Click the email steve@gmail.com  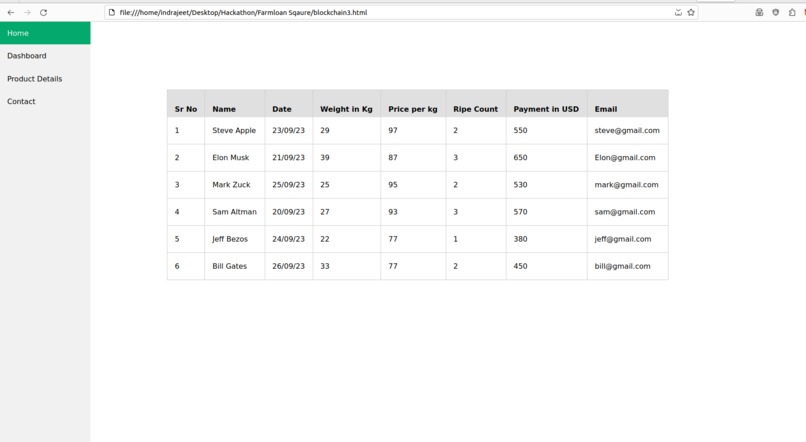[627, 131]
